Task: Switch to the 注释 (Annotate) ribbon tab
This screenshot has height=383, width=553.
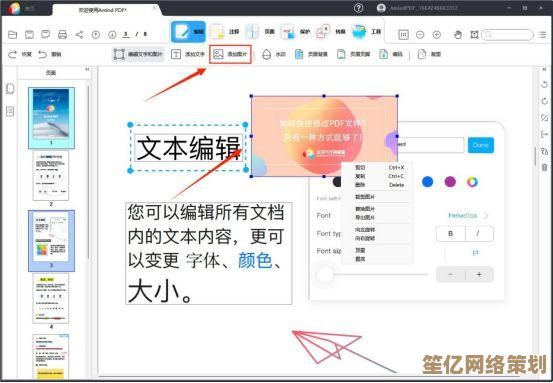Action: click(225, 32)
